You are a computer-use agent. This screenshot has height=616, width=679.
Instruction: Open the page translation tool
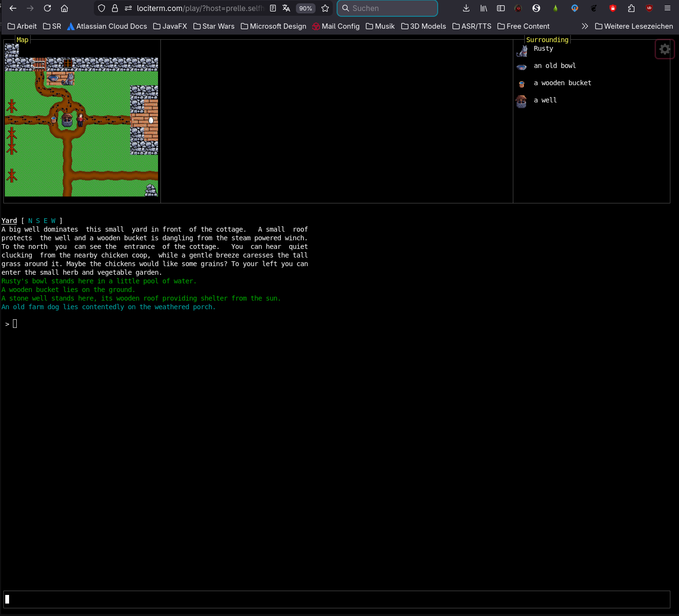[x=286, y=8]
